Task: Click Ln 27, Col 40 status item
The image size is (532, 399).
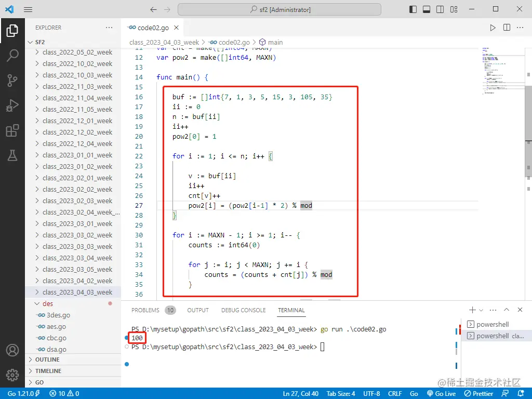Action: 301,393
